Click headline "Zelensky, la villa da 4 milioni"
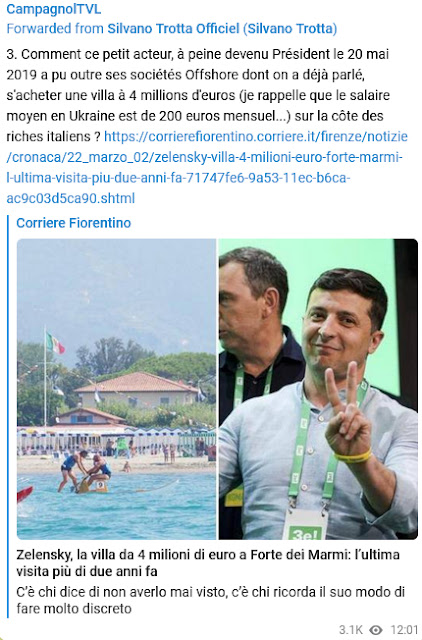Image resolution: width=422 pixels, height=640 pixels. [208, 563]
